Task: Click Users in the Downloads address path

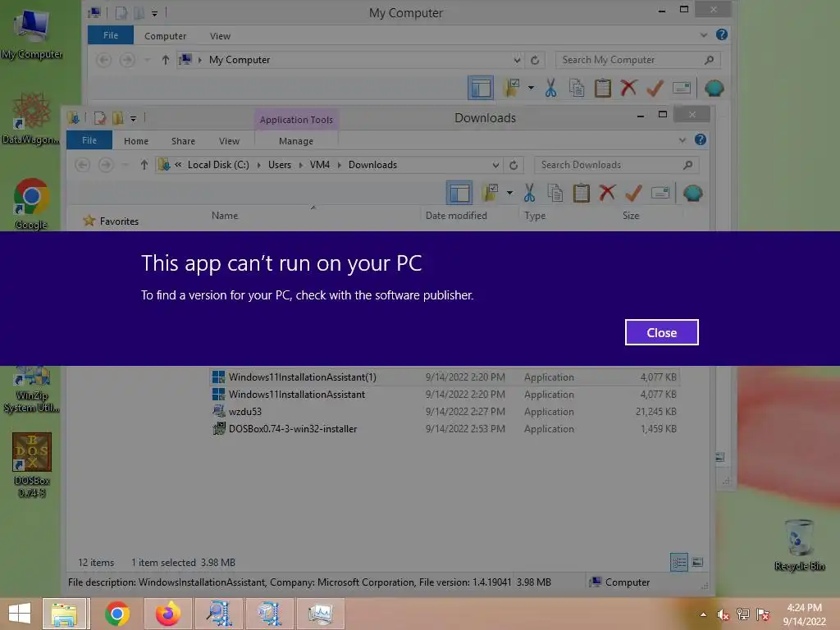Action: [280, 165]
